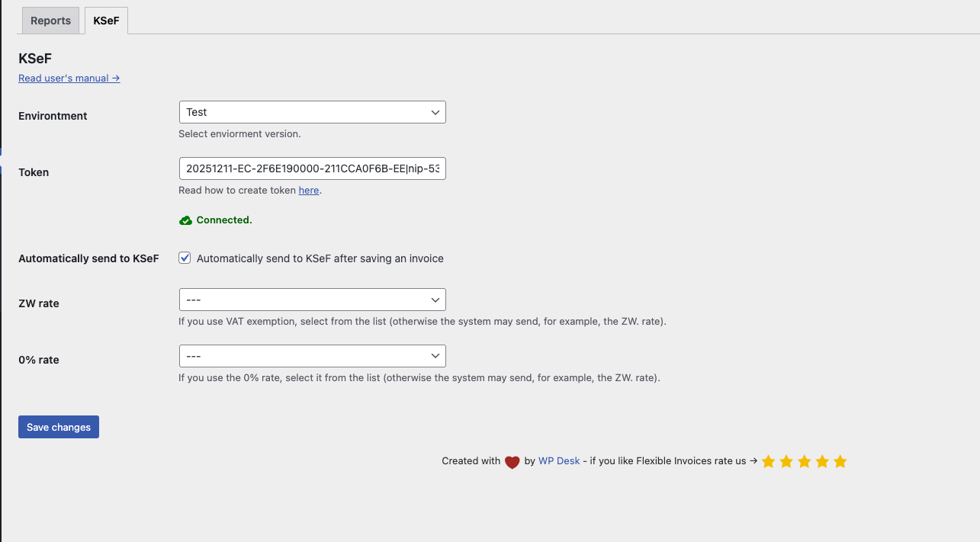Switch to the Reports tab
980x542 pixels.
click(x=50, y=21)
